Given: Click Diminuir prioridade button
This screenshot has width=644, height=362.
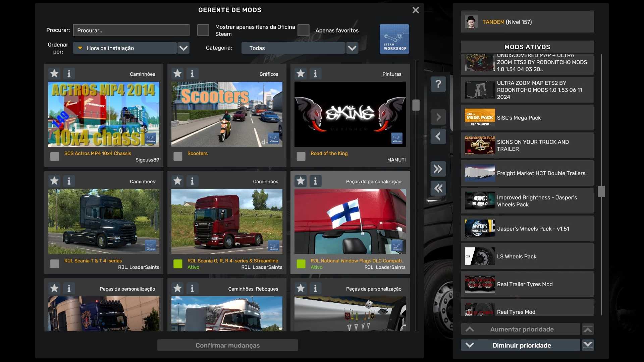Looking at the screenshot, I should [521, 345].
